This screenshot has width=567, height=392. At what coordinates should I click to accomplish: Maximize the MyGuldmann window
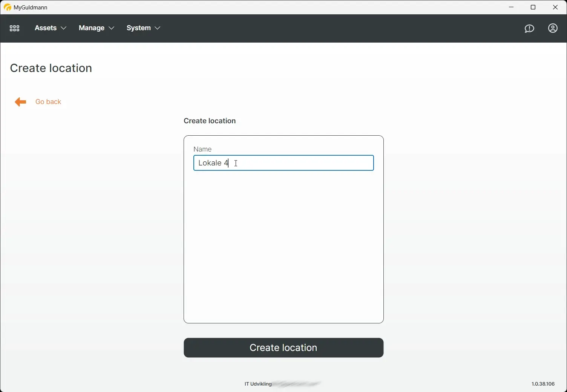click(x=533, y=7)
